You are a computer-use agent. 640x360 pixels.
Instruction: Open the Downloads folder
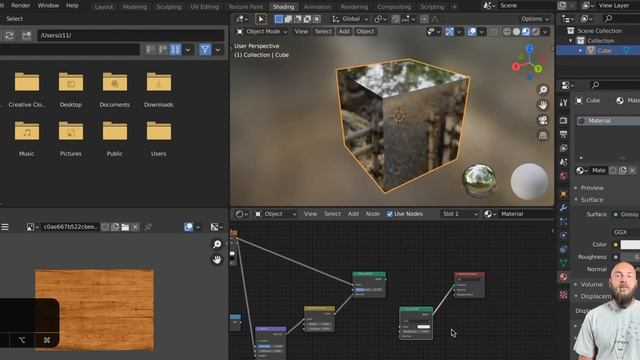click(159, 90)
